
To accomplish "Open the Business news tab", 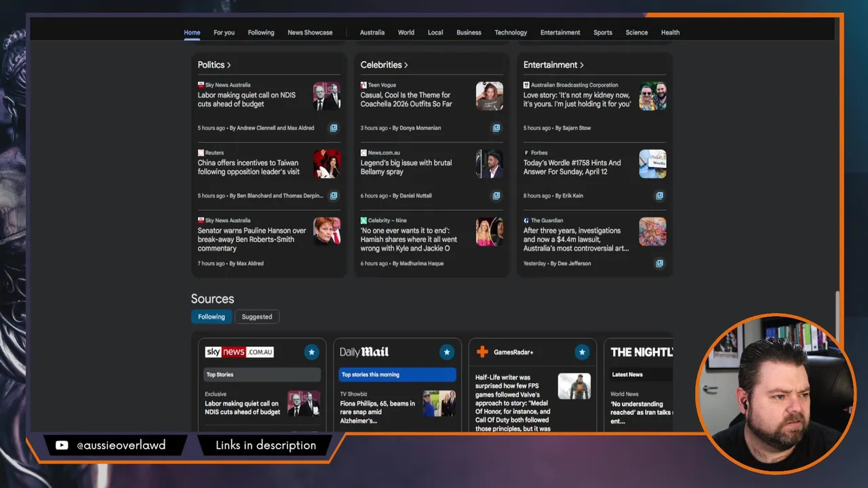I will (469, 33).
